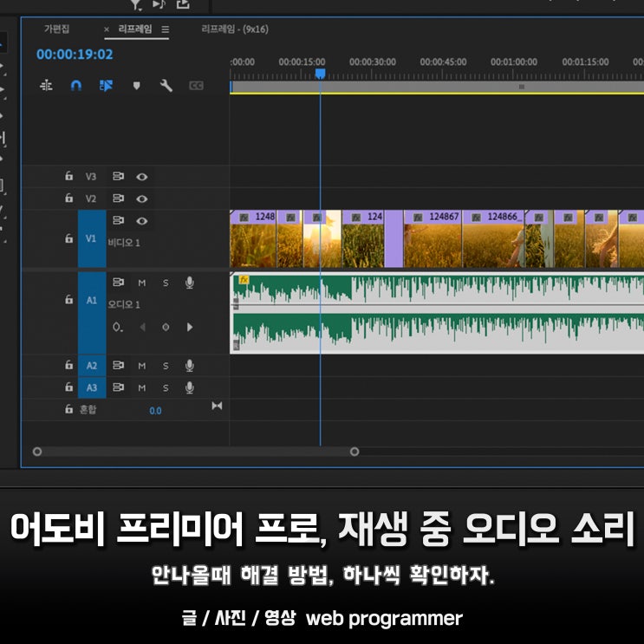Viewport: 644px width, 644px height.
Task: Go to previous keyframe on A1
Action: point(142,328)
